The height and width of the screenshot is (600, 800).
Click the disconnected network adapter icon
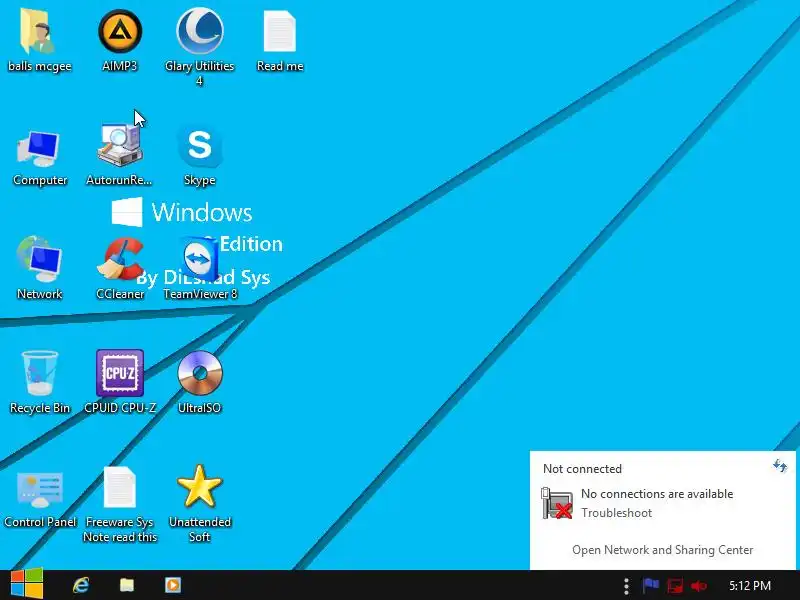557,503
